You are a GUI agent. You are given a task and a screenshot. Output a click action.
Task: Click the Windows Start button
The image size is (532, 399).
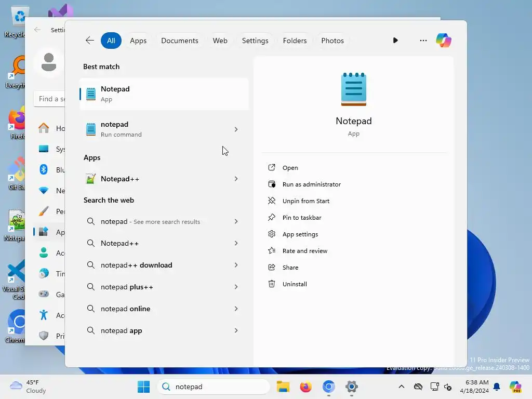point(143,387)
